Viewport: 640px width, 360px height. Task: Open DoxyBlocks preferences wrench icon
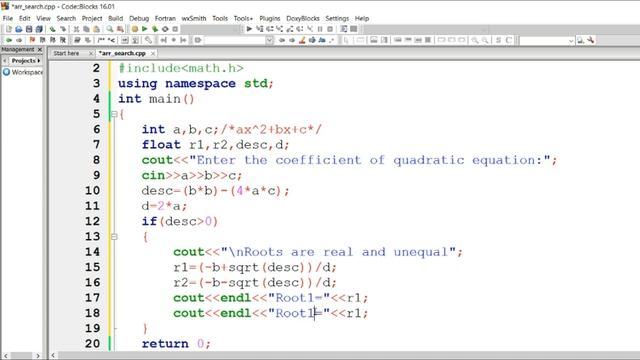click(148, 40)
